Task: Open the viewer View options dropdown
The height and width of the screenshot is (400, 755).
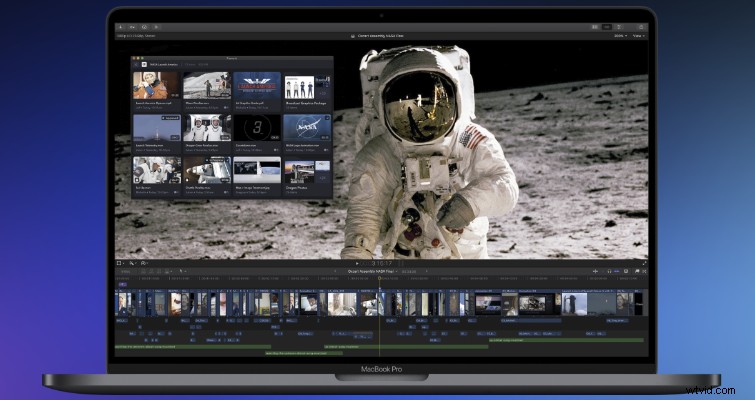Action: click(638, 36)
